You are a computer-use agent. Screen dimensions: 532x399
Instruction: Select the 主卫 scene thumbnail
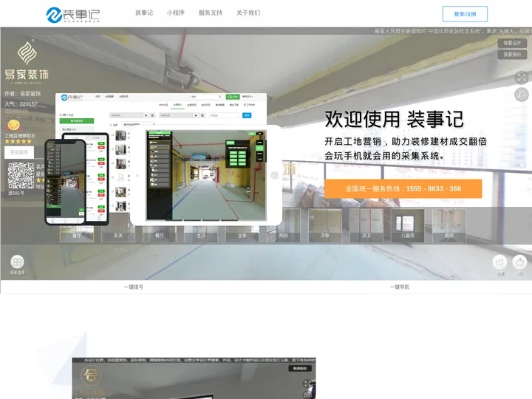tap(201, 225)
